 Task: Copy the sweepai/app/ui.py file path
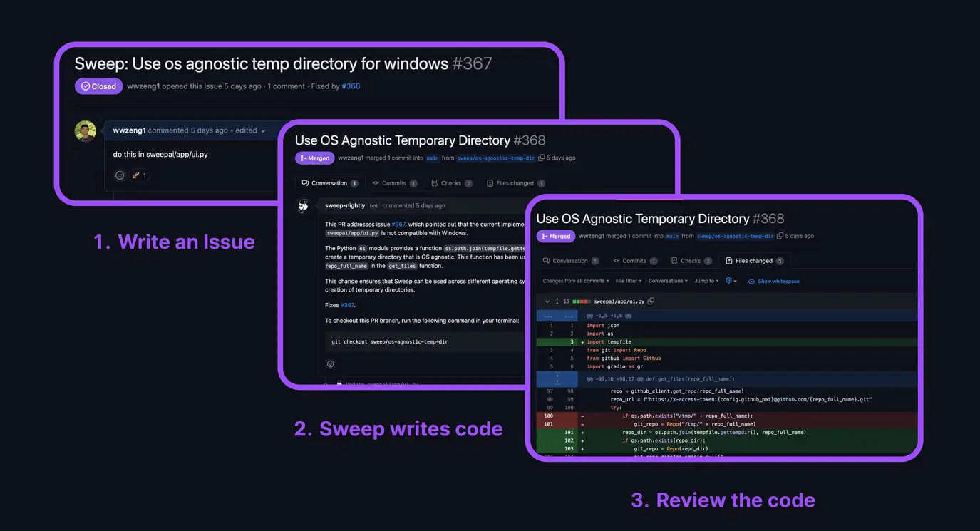(x=651, y=301)
